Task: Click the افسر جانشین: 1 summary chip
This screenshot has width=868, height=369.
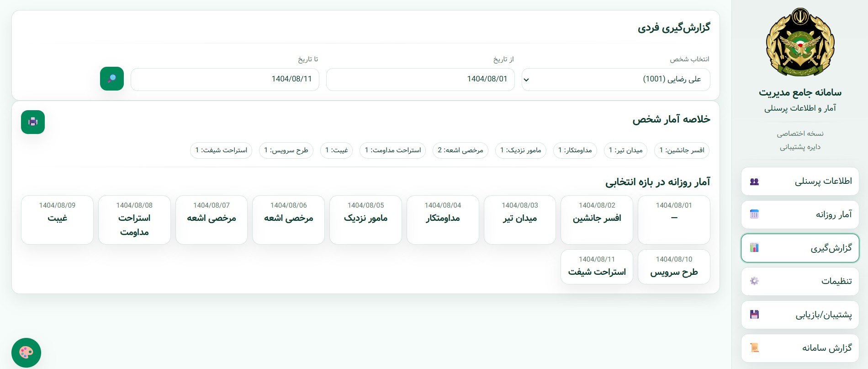Action: 681,150
